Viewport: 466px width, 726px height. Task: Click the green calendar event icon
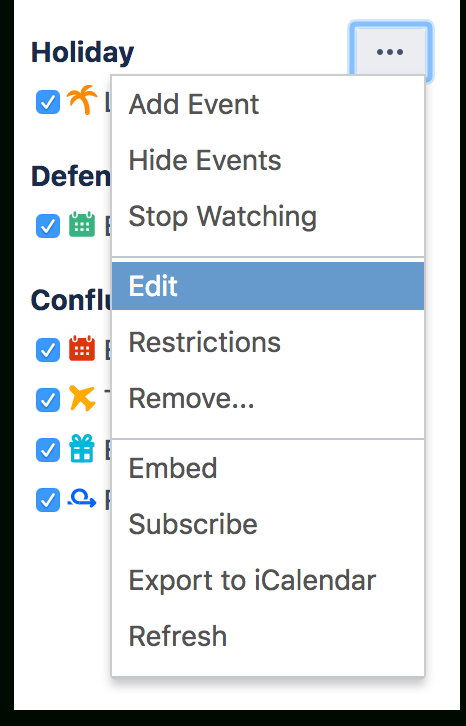coord(82,225)
